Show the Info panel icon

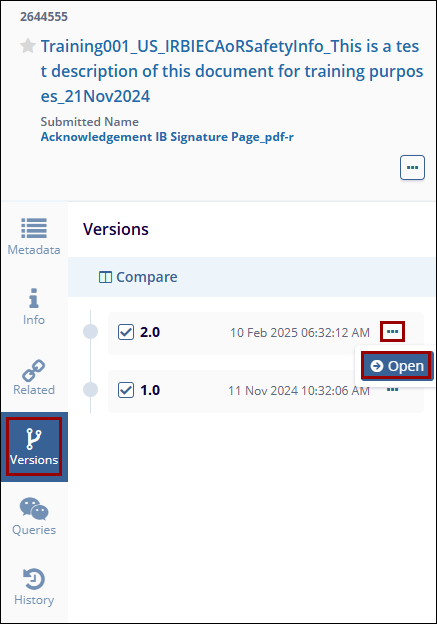pos(34,298)
